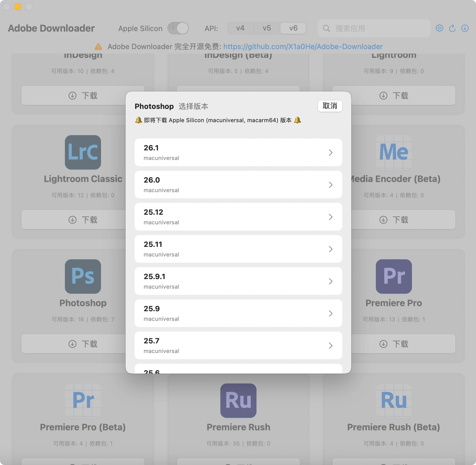The image size is (476, 465).
Task: Open the settings gear icon
Action: pos(439,28)
